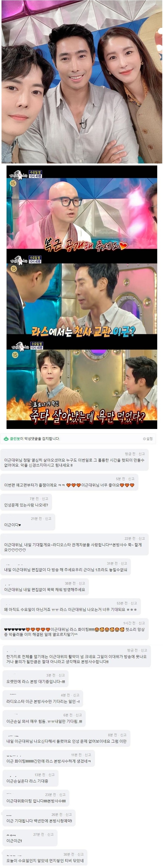Click 신고 on the 7분 전 인성문제 comment
163x868 pixels.
point(45,499)
